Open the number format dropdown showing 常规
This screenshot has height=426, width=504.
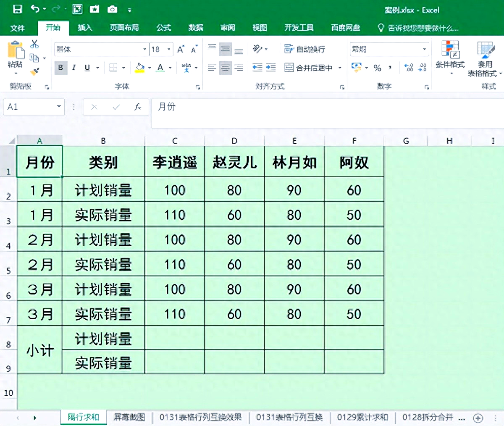pos(424,49)
